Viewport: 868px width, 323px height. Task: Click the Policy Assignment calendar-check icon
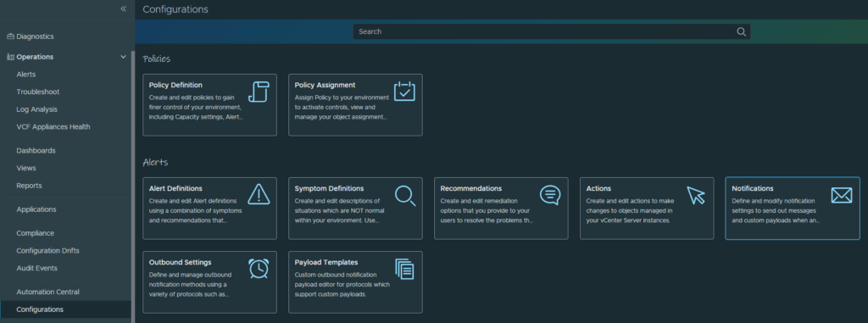tap(404, 92)
